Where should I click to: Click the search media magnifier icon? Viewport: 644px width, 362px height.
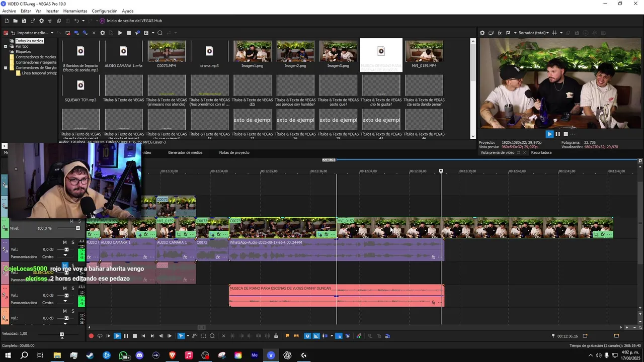[x=160, y=33]
